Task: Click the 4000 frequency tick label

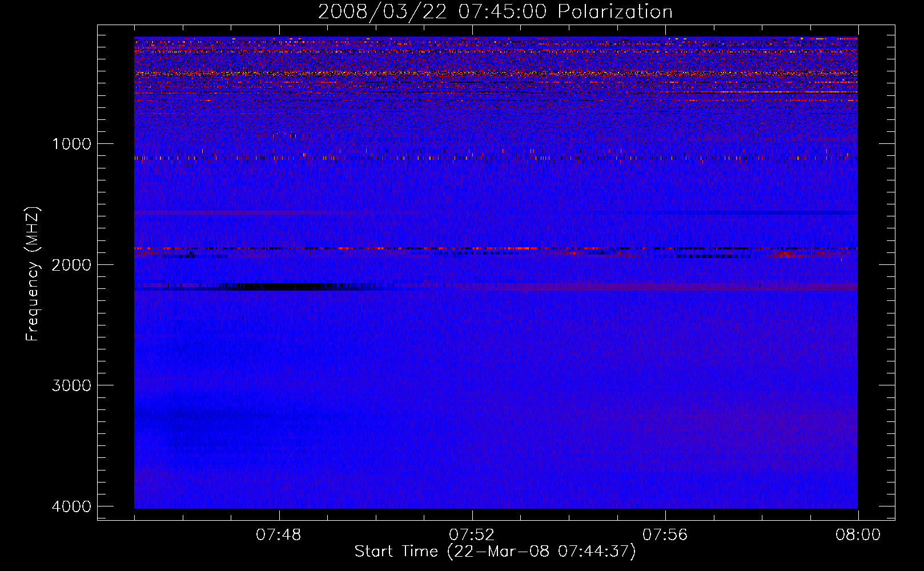Action: tap(71, 506)
